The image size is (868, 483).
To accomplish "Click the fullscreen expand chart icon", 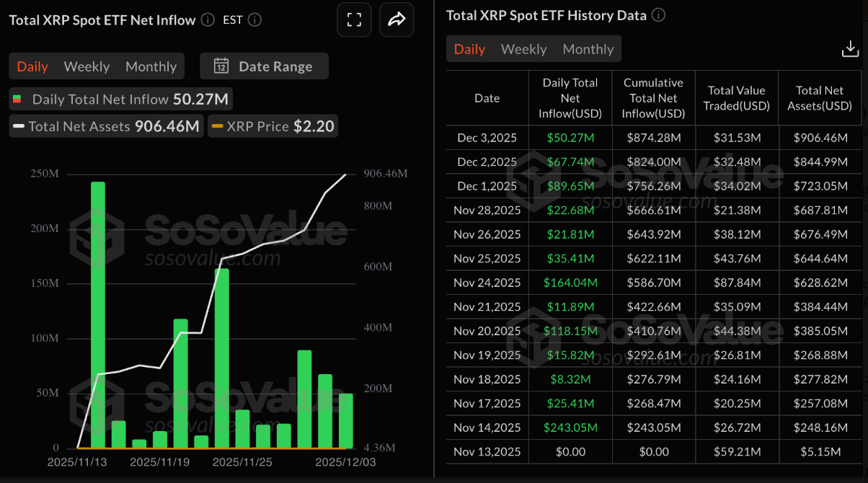I will [x=354, y=19].
